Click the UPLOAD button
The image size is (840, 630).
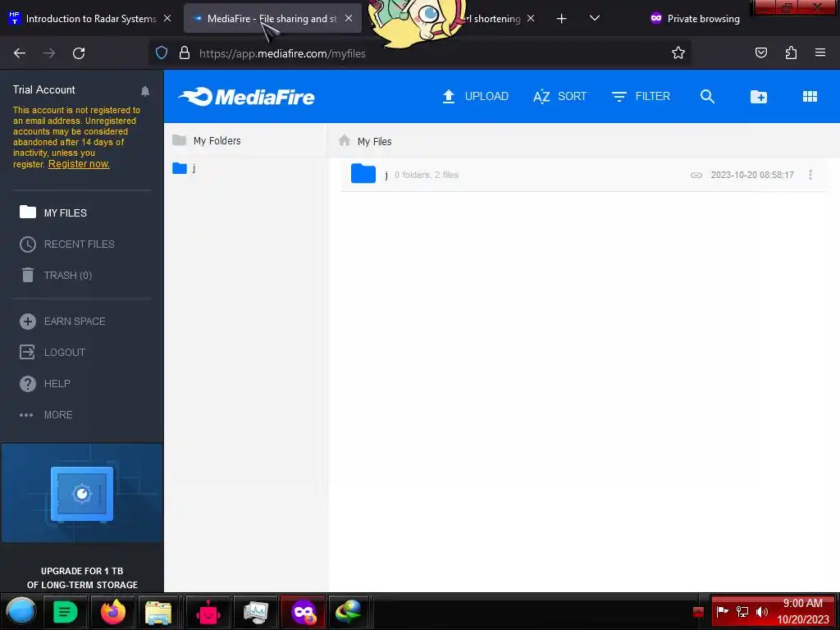[x=475, y=97]
